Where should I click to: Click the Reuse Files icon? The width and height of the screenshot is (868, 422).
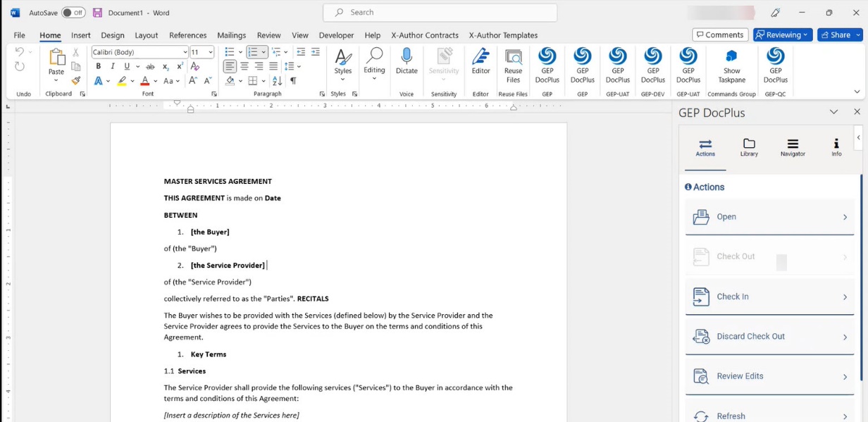[x=513, y=58]
